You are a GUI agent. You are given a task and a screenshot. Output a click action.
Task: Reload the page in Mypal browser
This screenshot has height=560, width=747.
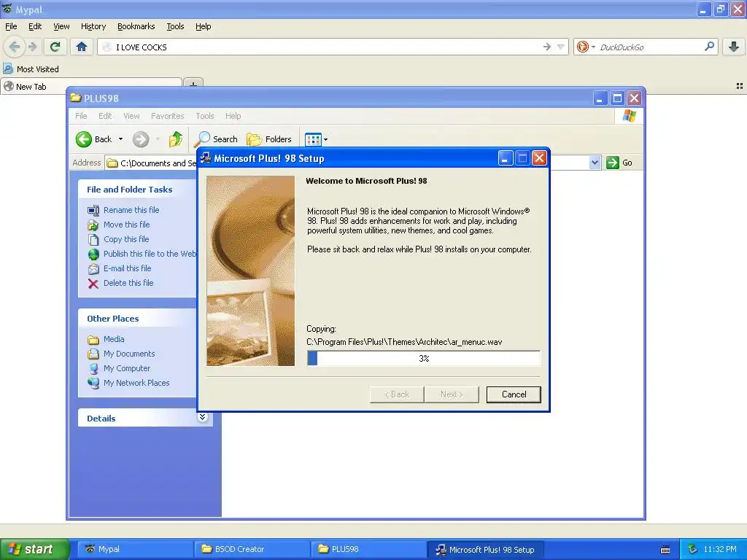[55, 47]
